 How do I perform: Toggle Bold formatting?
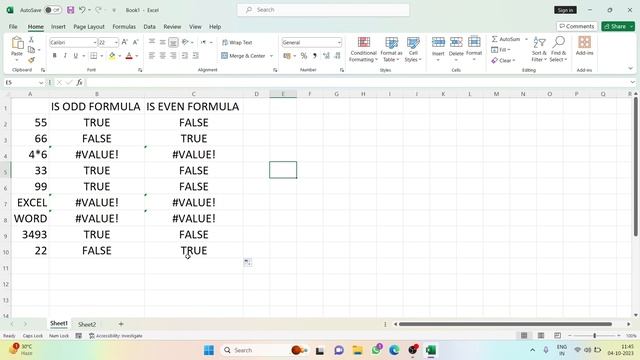[x=54, y=56]
